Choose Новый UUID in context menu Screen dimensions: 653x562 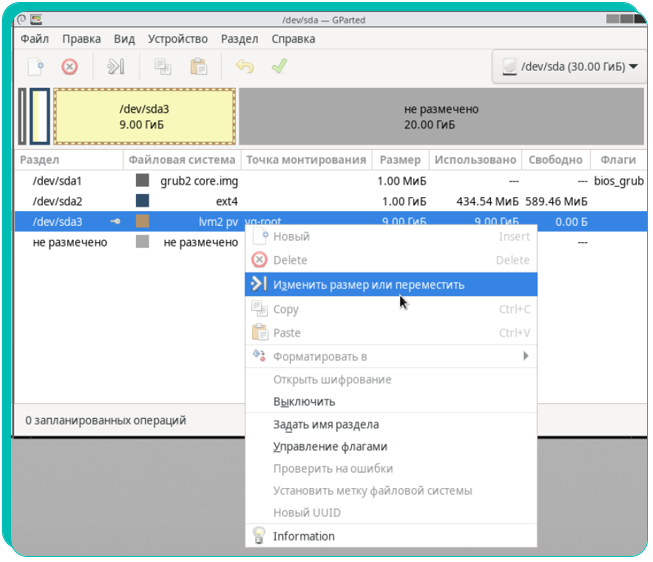pos(391,513)
